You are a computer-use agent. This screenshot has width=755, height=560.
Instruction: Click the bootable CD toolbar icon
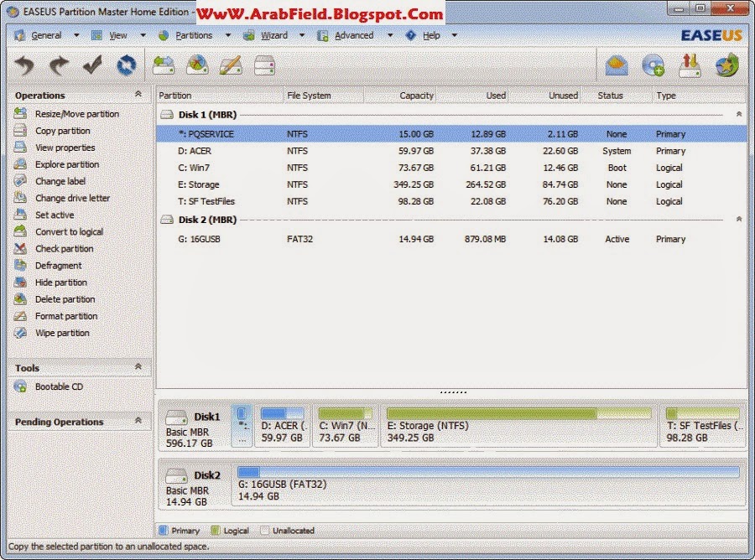(x=653, y=65)
